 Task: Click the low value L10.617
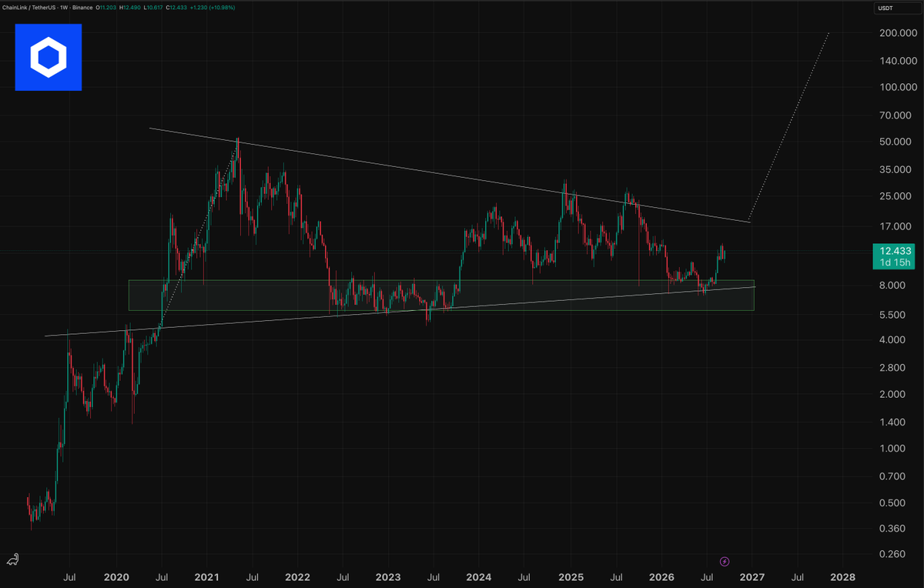pyautogui.click(x=153, y=7)
